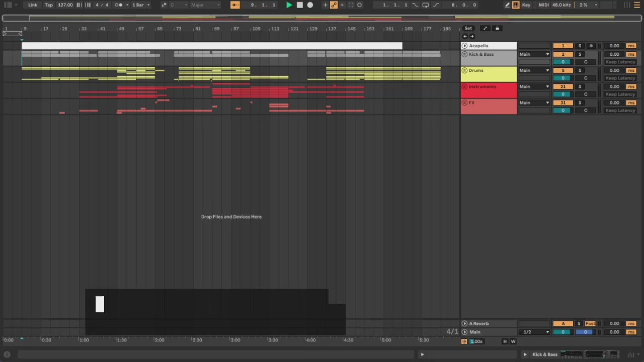644x362 pixels.
Task: Click the Arrangement Record button
Action: 310,5
